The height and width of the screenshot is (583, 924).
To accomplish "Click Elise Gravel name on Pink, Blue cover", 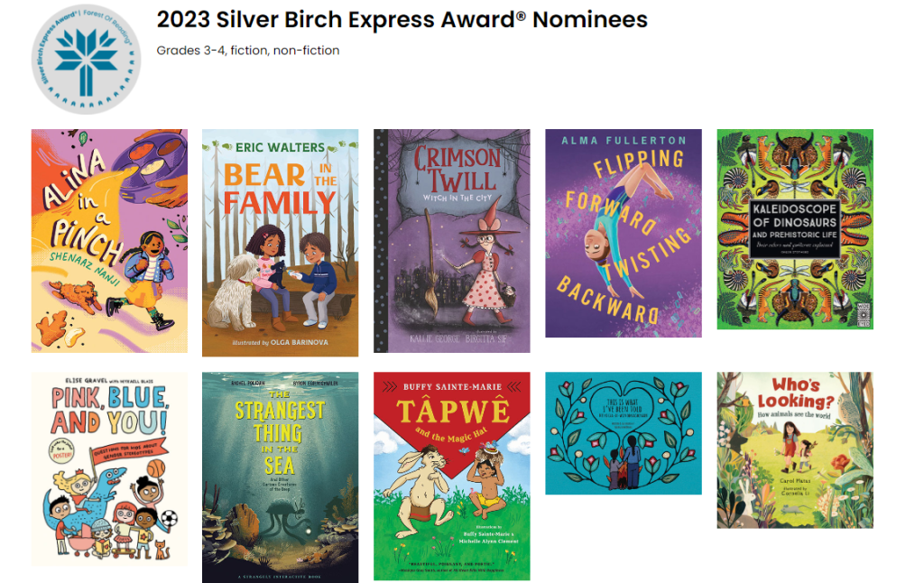I will tap(68, 381).
